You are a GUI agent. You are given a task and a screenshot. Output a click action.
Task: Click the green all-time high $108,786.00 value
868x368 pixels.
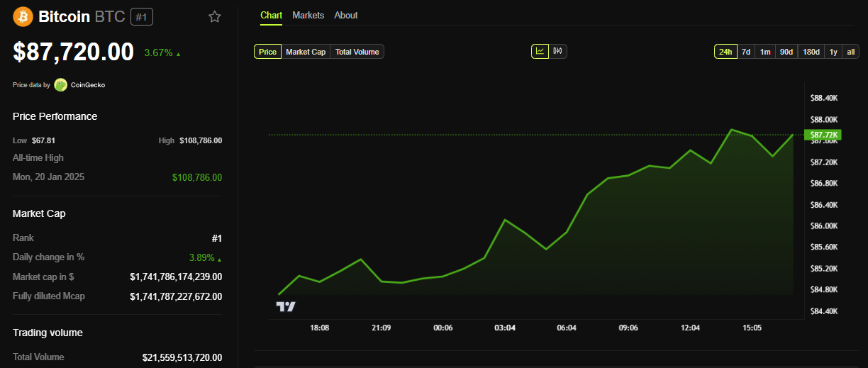[197, 177]
